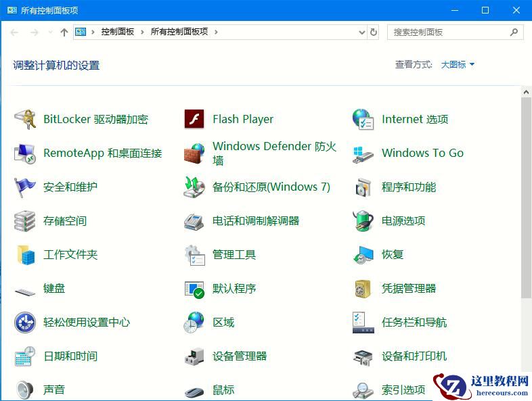Open the BitLocker drive encryption icon
532x401 pixels.
25,119
